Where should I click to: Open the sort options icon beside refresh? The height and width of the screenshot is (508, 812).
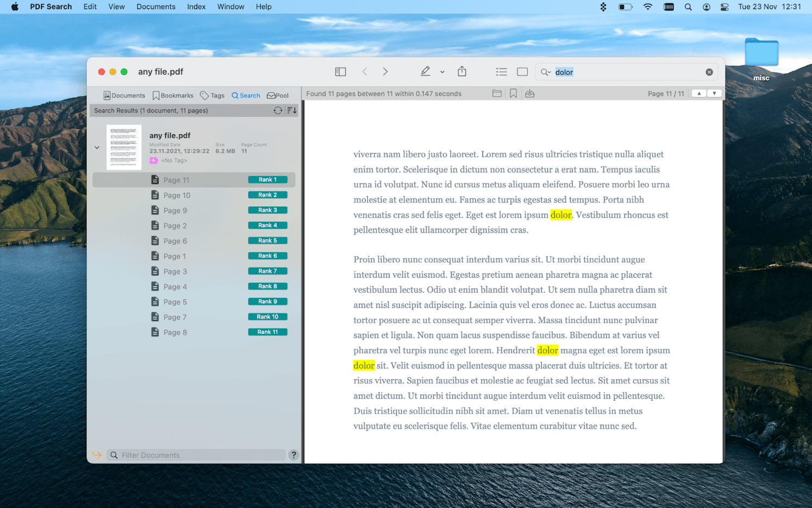click(x=291, y=110)
